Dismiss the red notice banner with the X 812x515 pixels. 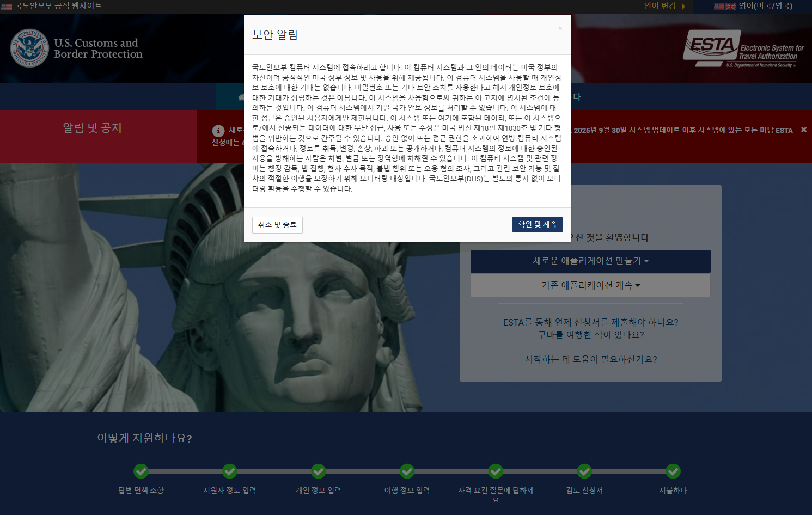(804, 130)
